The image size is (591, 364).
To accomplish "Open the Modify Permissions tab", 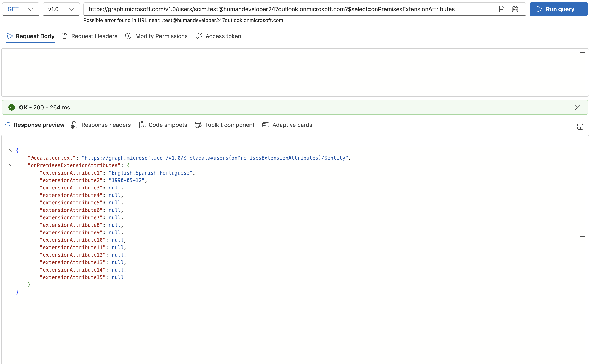I will [x=156, y=36].
